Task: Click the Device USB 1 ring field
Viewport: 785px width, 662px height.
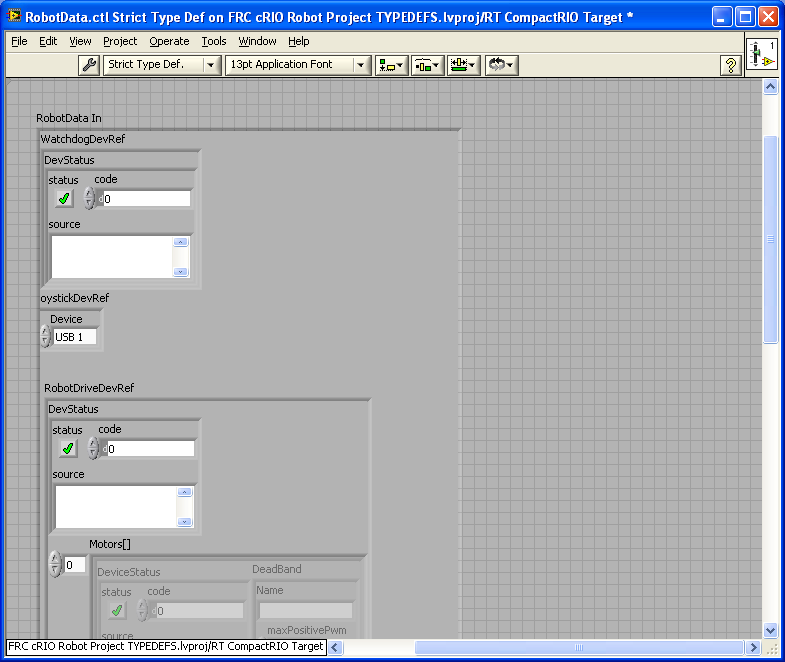Action: [x=74, y=337]
